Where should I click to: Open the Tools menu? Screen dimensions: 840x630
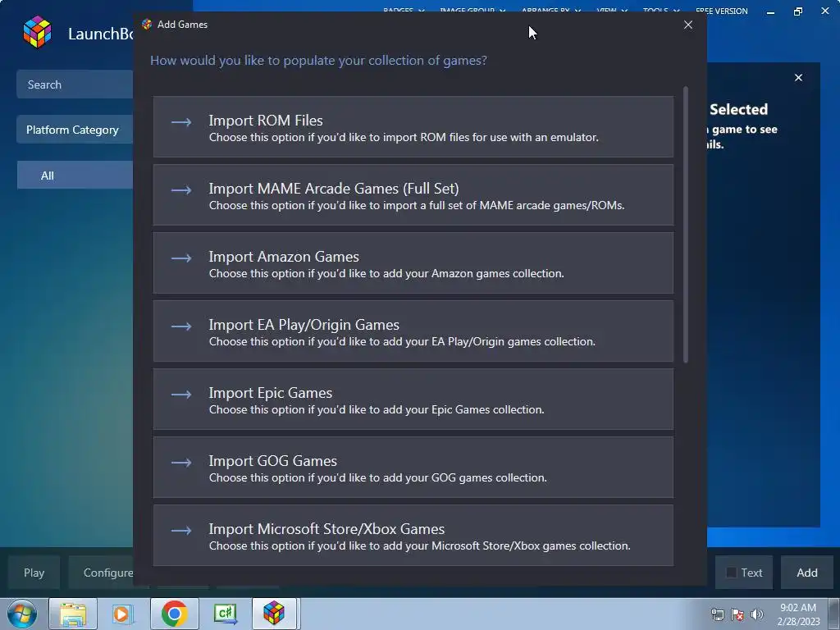(661, 10)
